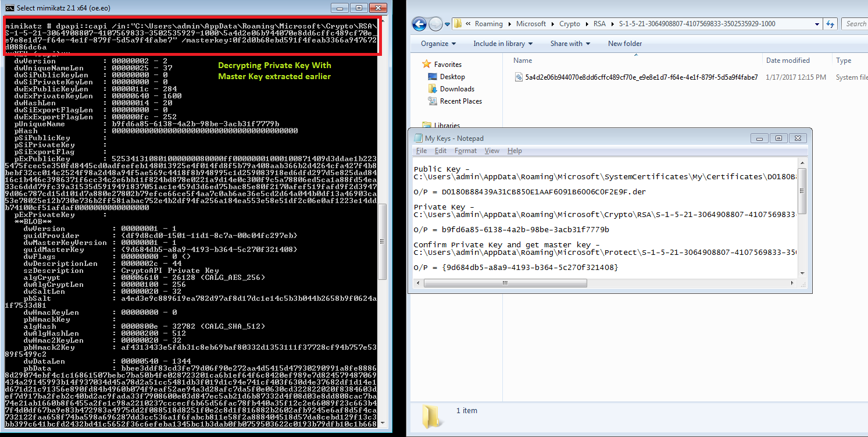
Task: Click Notepad horizontal scrollbar right arrow
Action: click(x=792, y=283)
